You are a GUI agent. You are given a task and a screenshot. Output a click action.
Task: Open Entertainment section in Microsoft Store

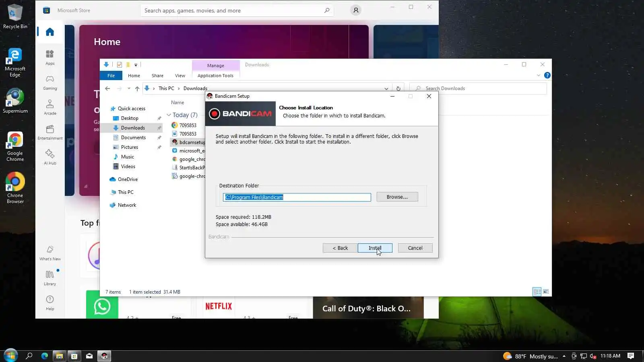coord(50,132)
